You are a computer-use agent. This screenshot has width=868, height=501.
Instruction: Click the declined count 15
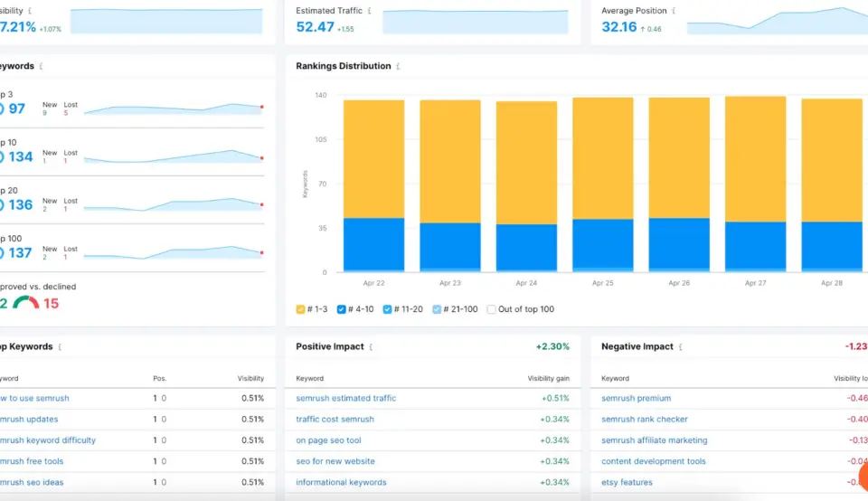pyautogui.click(x=51, y=303)
